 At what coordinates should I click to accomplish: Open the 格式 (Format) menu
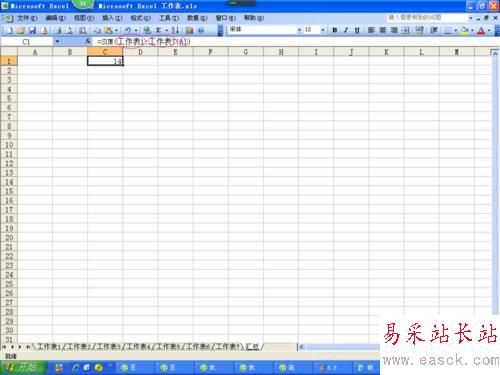pos(140,18)
